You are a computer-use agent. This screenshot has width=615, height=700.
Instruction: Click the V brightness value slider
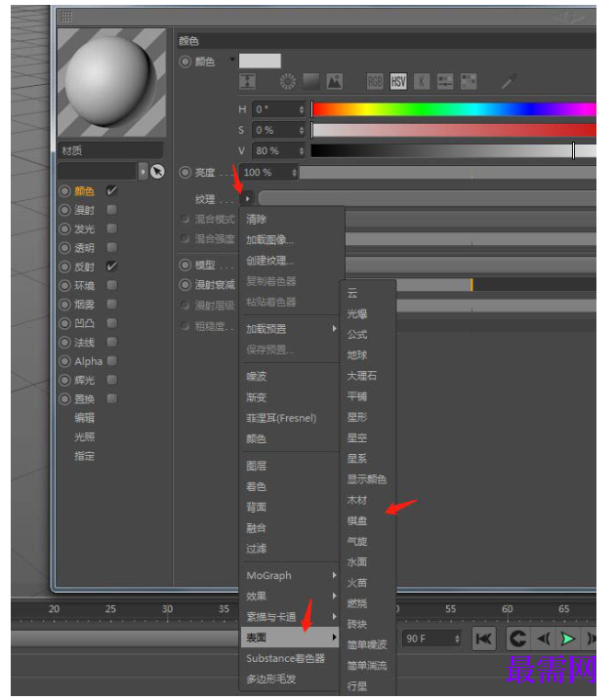pyautogui.click(x=453, y=150)
